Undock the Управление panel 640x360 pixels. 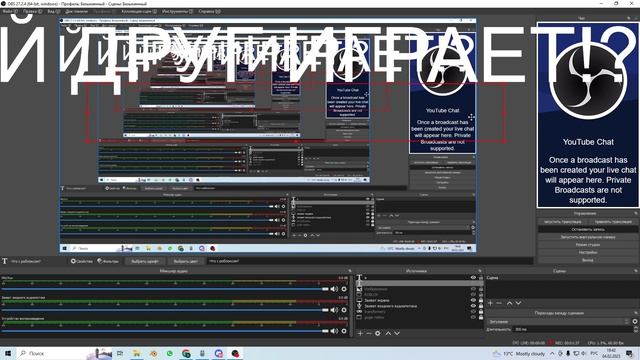pos(636,213)
